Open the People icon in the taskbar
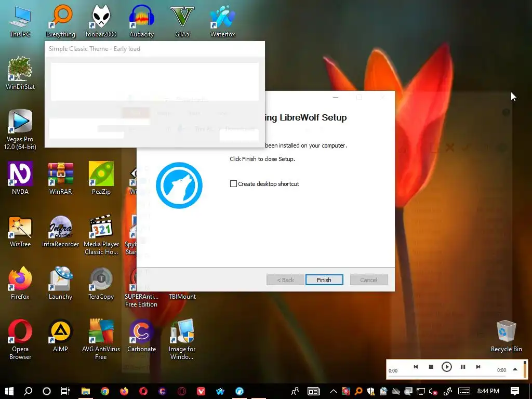532x399 pixels. tap(295, 391)
